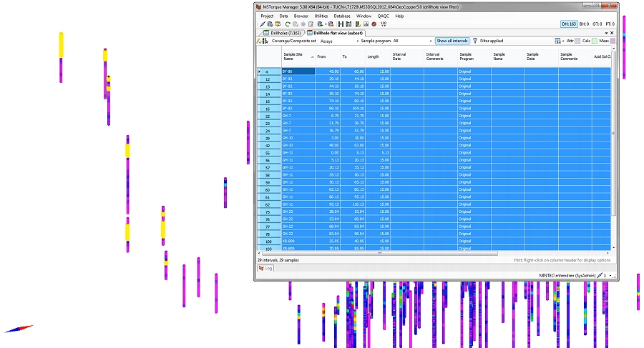Click the chart image toolbar icon
Screen dimensions: 644x348
[x=366, y=24]
